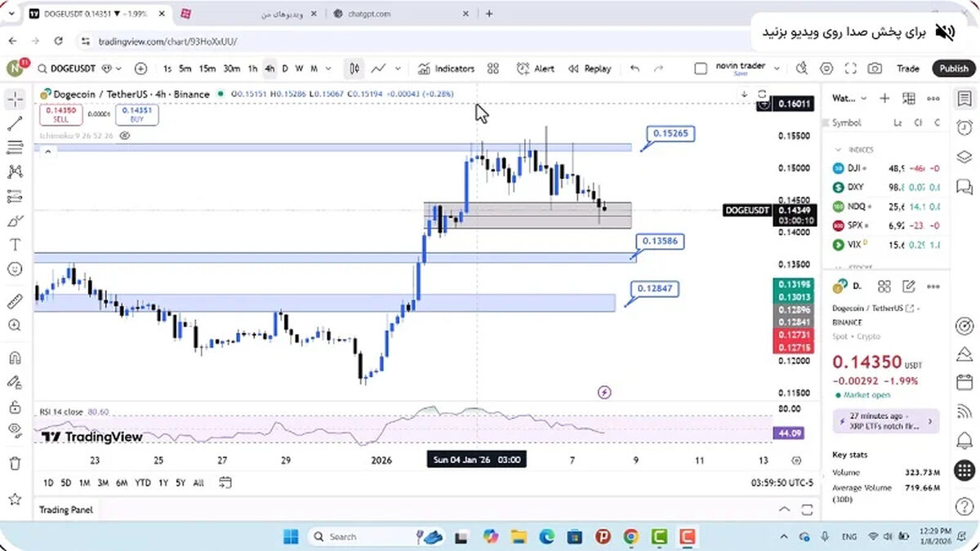
Task: Open the emoji icons tool
Action: pos(15,269)
